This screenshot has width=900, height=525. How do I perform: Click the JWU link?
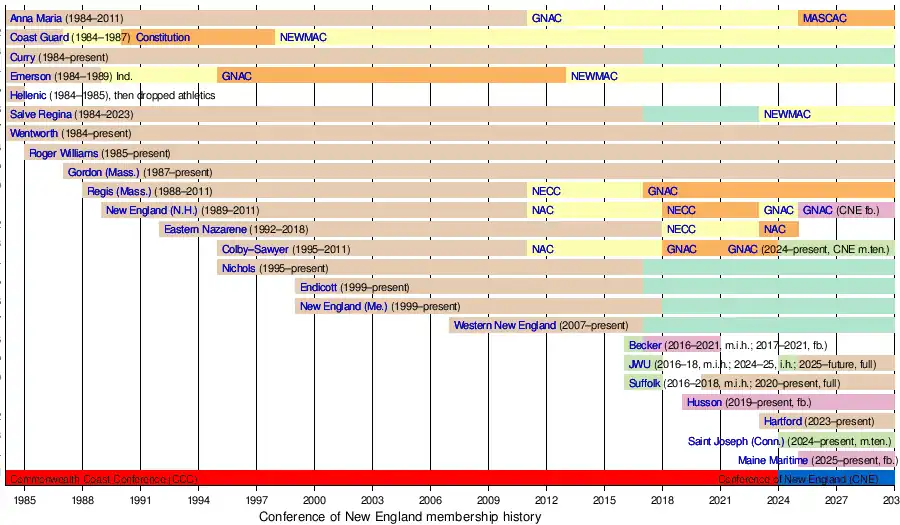[x=639, y=364]
